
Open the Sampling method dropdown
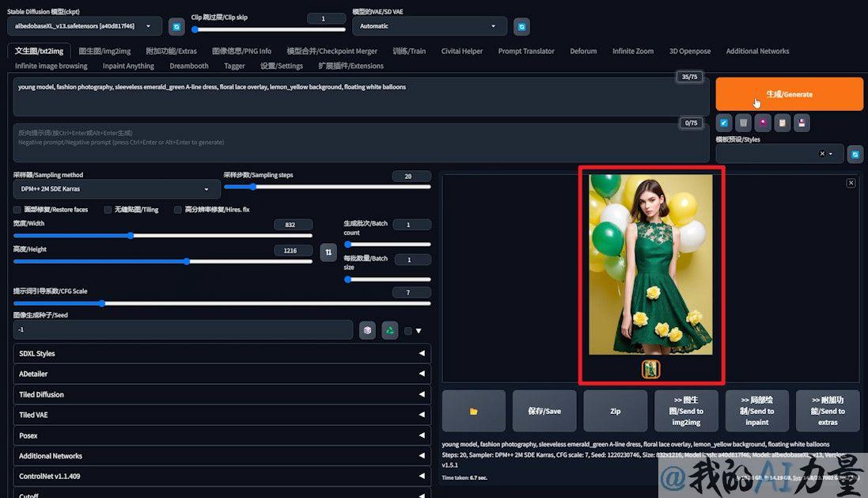(x=117, y=189)
